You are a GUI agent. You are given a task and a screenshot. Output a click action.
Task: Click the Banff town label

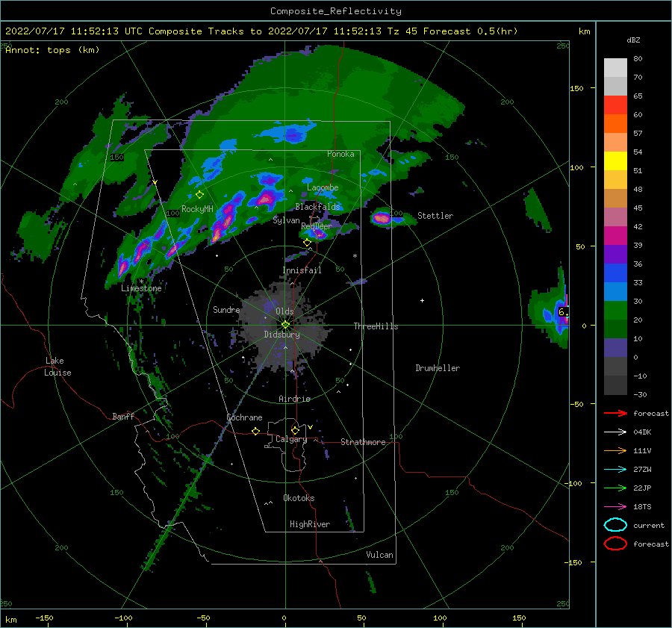[123, 416]
